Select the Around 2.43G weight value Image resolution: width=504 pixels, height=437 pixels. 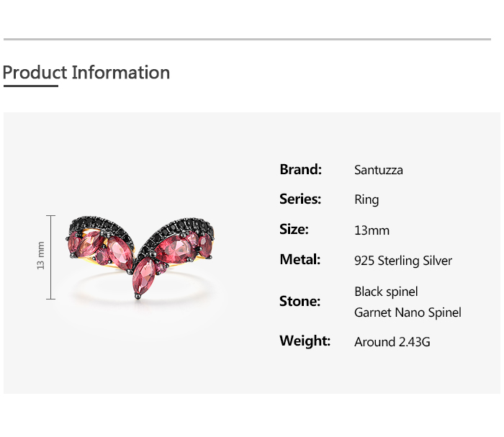(392, 342)
